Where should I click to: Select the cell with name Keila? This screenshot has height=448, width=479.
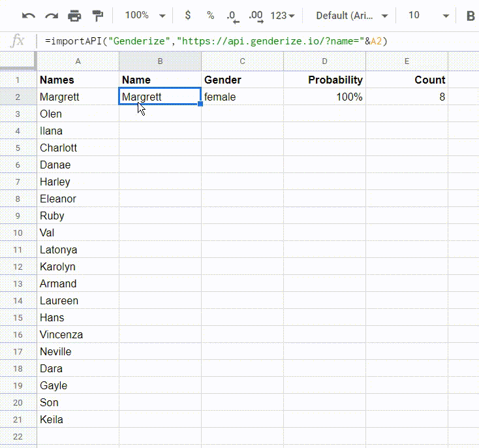(x=78, y=419)
